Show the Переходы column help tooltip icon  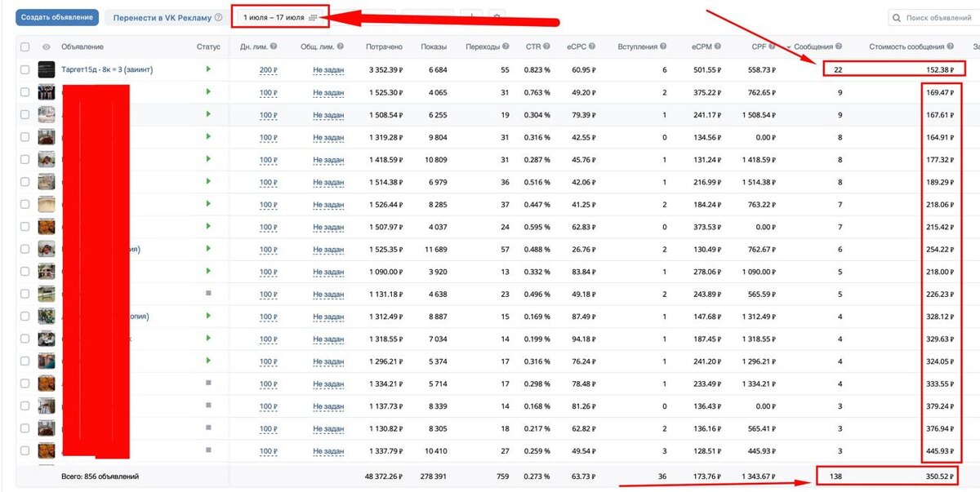(506, 47)
